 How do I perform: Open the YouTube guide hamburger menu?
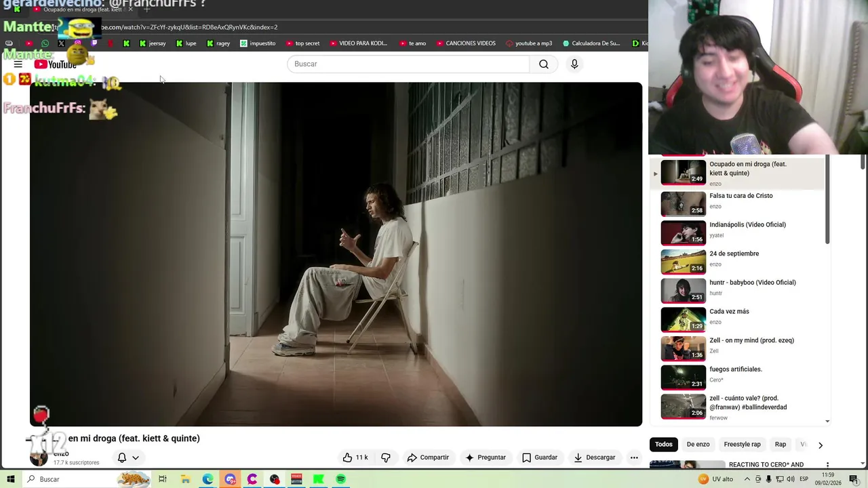pyautogui.click(x=18, y=64)
